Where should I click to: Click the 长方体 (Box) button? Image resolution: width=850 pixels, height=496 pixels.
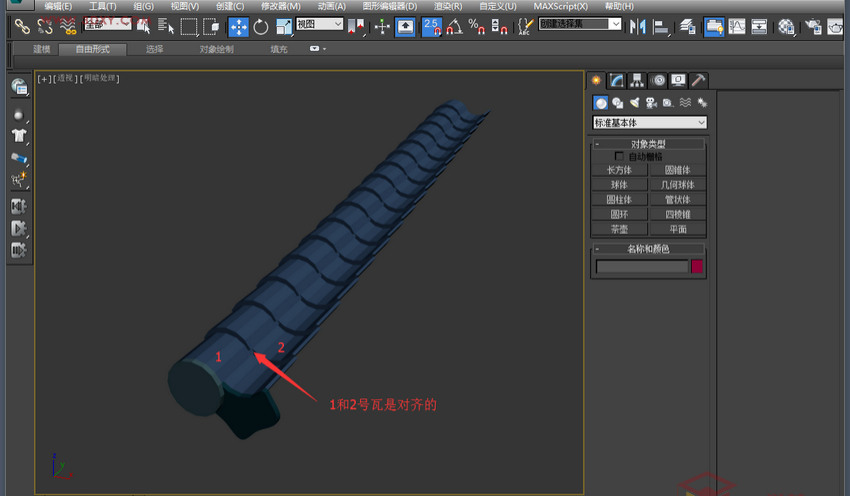click(x=619, y=170)
